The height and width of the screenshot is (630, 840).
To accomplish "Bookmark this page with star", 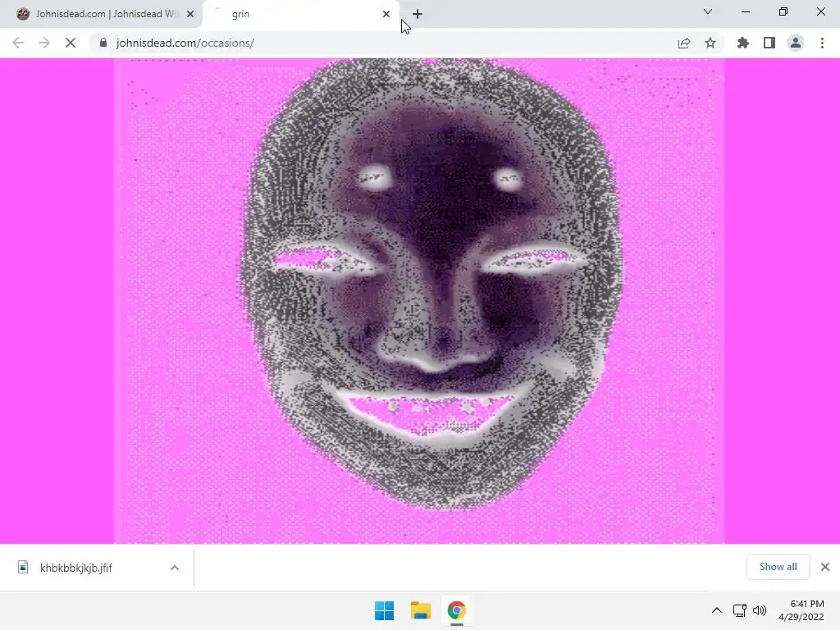I will [x=710, y=43].
